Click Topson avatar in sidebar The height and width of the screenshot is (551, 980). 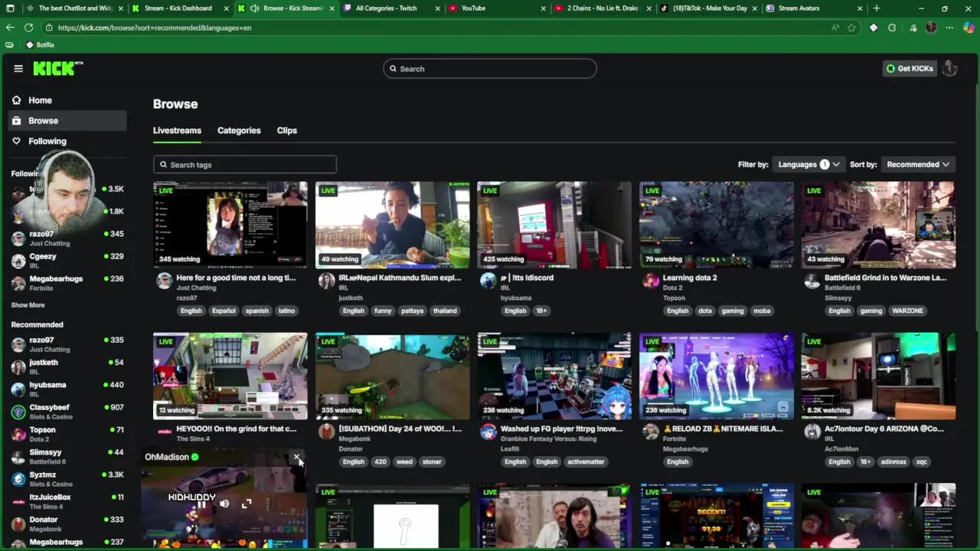(x=18, y=435)
